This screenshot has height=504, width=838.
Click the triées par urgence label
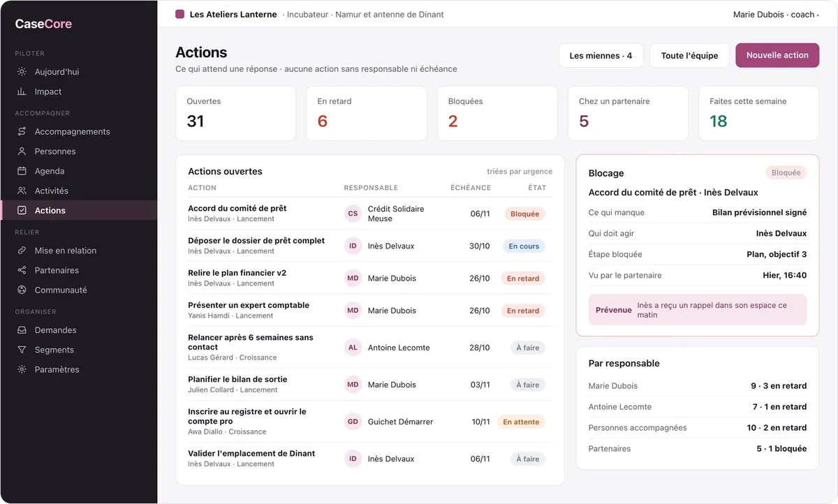520,171
